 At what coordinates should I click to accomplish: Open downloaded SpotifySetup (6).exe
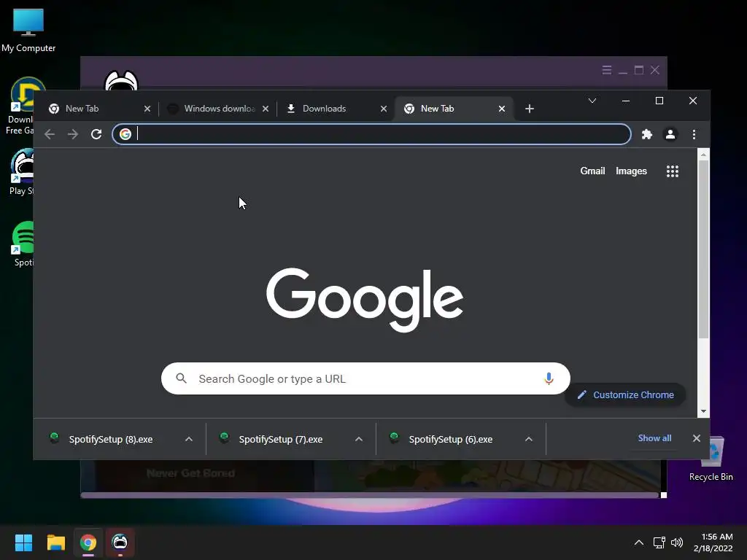pyautogui.click(x=451, y=439)
